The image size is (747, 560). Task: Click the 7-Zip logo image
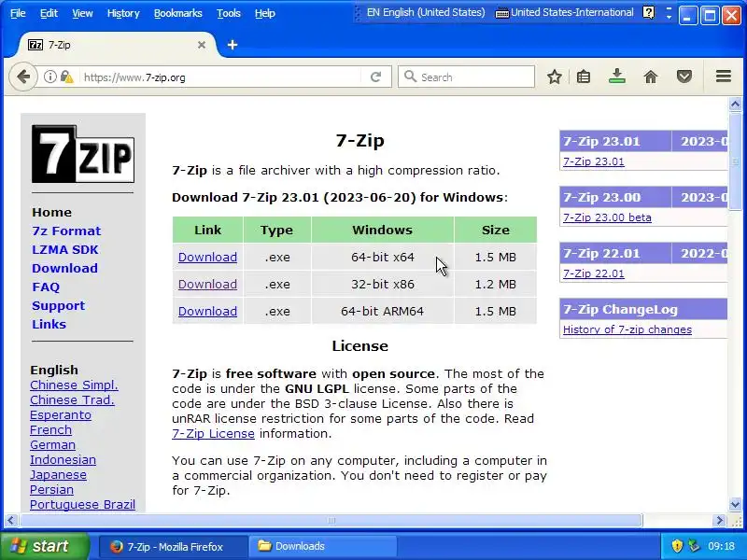83,154
